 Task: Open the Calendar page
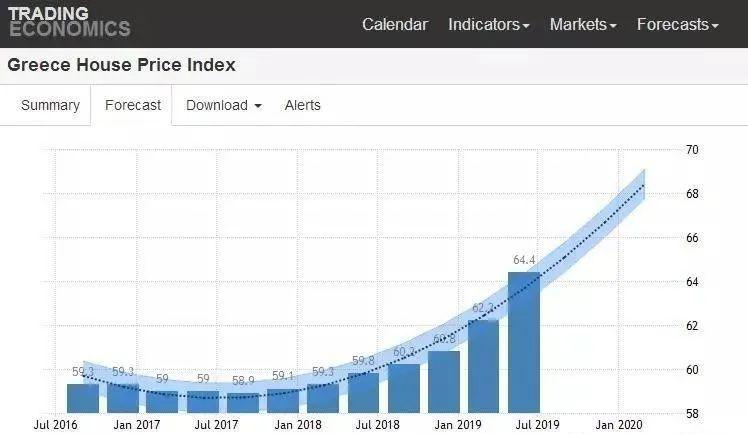(394, 24)
